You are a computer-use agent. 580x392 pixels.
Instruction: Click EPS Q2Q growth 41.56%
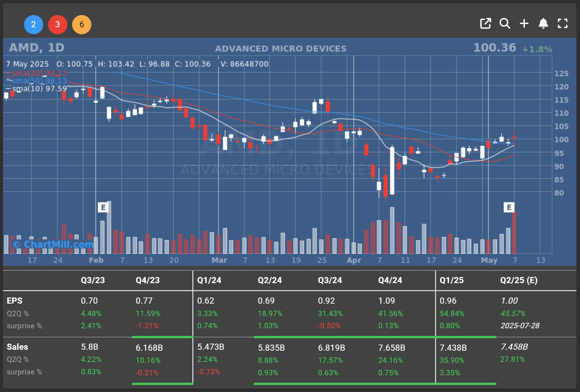pyautogui.click(x=391, y=314)
